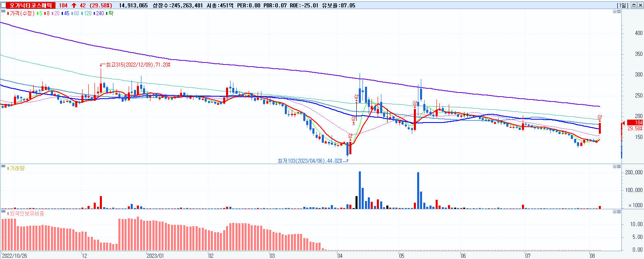
Task: Click the gray panel handle of the price chart
Action: pyautogui.click(x=3, y=12)
